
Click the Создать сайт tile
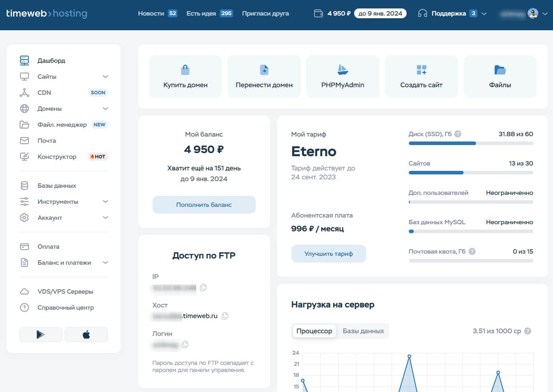tap(421, 77)
